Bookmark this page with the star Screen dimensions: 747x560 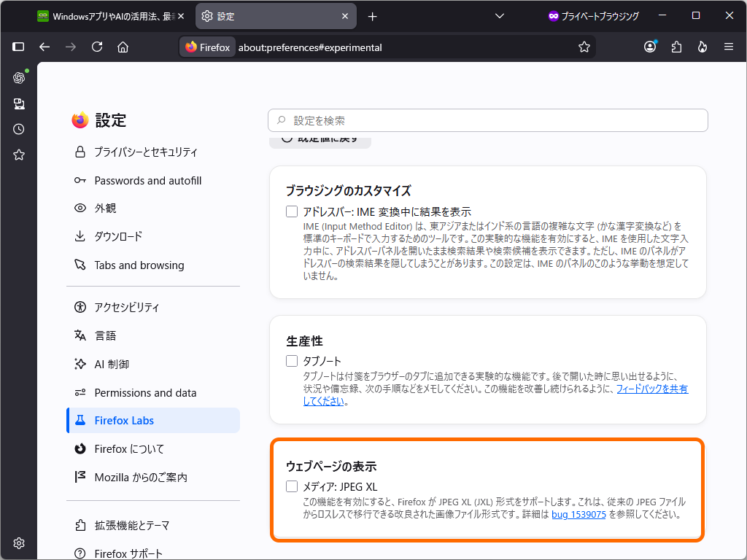584,47
